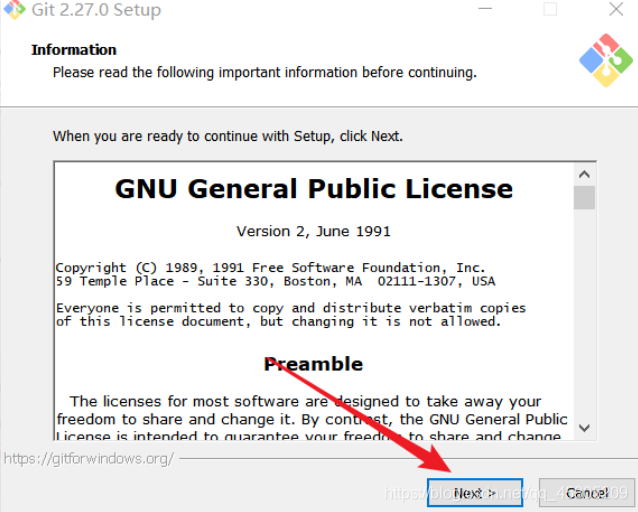Click scroll down arrow in license box

(584, 428)
